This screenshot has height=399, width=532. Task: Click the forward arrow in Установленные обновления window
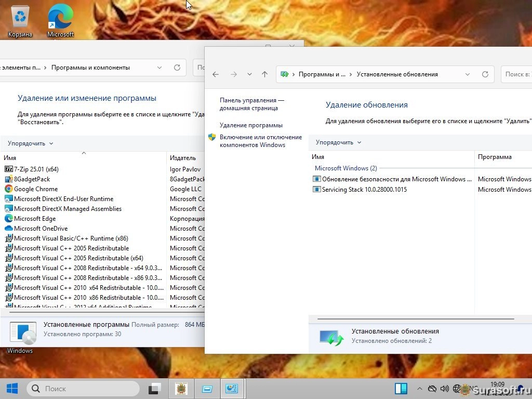pyautogui.click(x=233, y=74)
